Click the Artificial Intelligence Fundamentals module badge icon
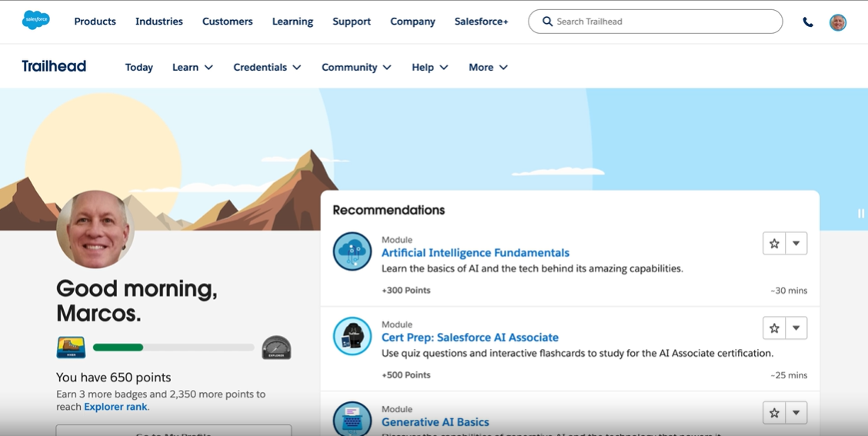This screenshot has height=436, width=868. pyautogui.click(x=352, y=251)
